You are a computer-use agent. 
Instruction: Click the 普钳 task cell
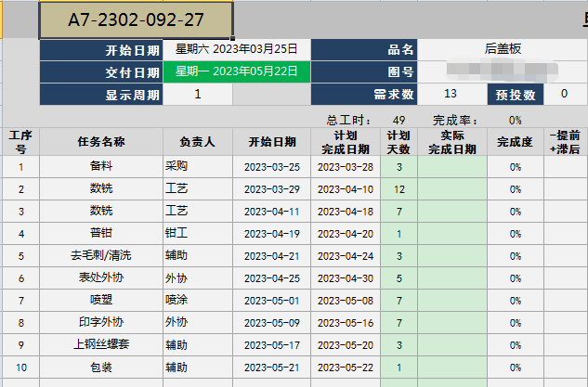click(101, 234)
